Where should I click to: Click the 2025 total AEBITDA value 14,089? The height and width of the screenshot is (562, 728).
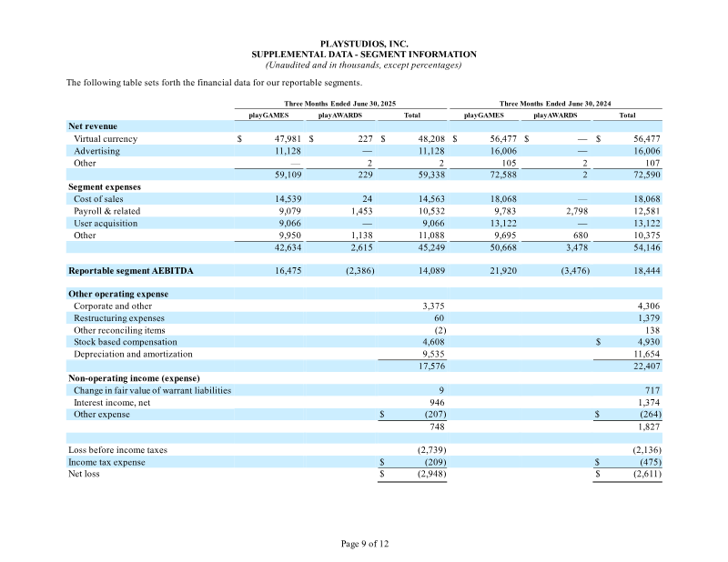pyautogui.click(x=431, y=271)
